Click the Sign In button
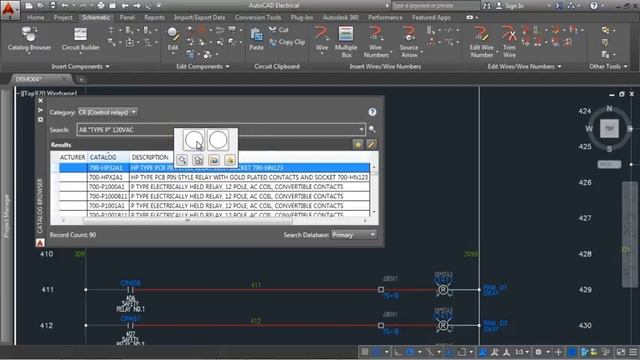640x360 pixels. [x=510, y=6]
